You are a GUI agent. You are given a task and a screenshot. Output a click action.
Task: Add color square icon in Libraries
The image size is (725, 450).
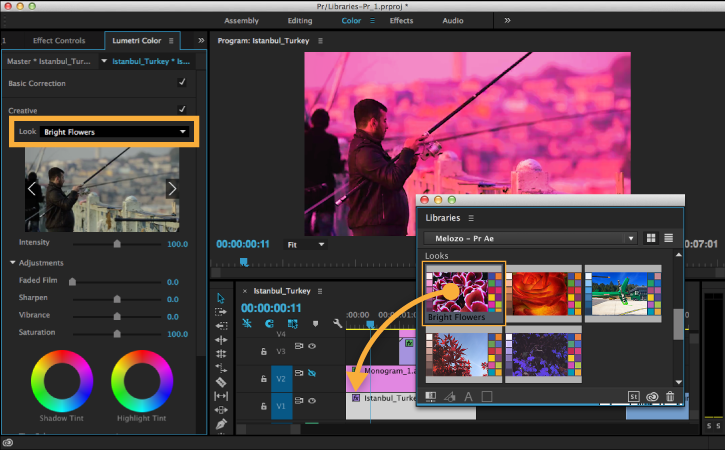[487, 396]
